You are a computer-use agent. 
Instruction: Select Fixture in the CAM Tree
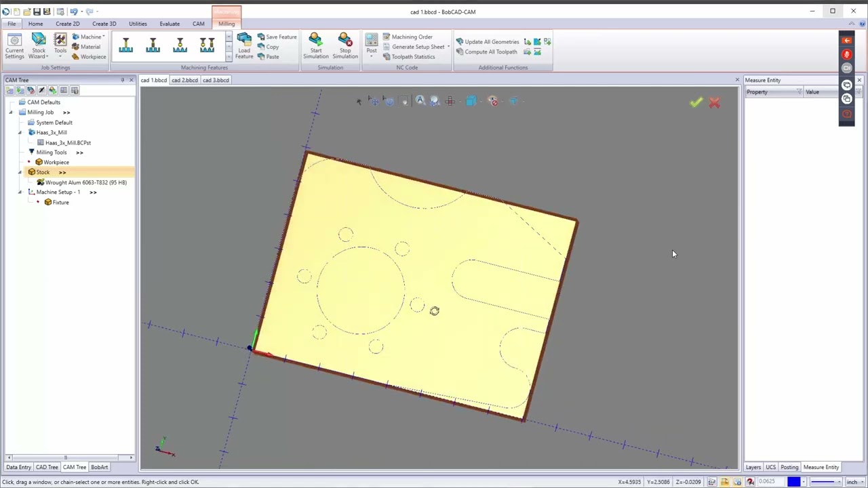56,202
